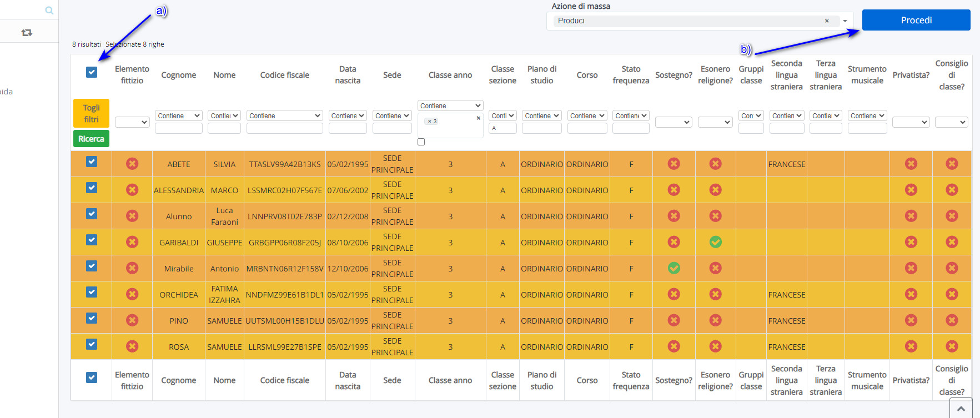Click the scroll-to-top arrow button
Image resolution: width=980 pixels, height=418 pixels.
tap(961, 408)
